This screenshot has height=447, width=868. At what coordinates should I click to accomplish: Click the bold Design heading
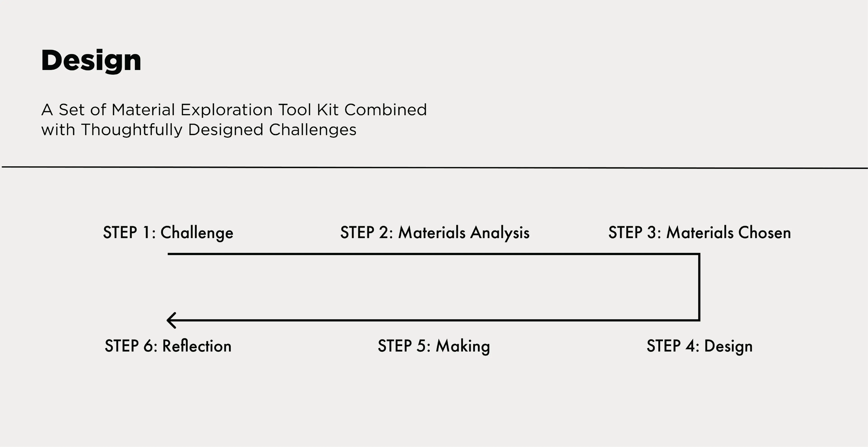91,61
